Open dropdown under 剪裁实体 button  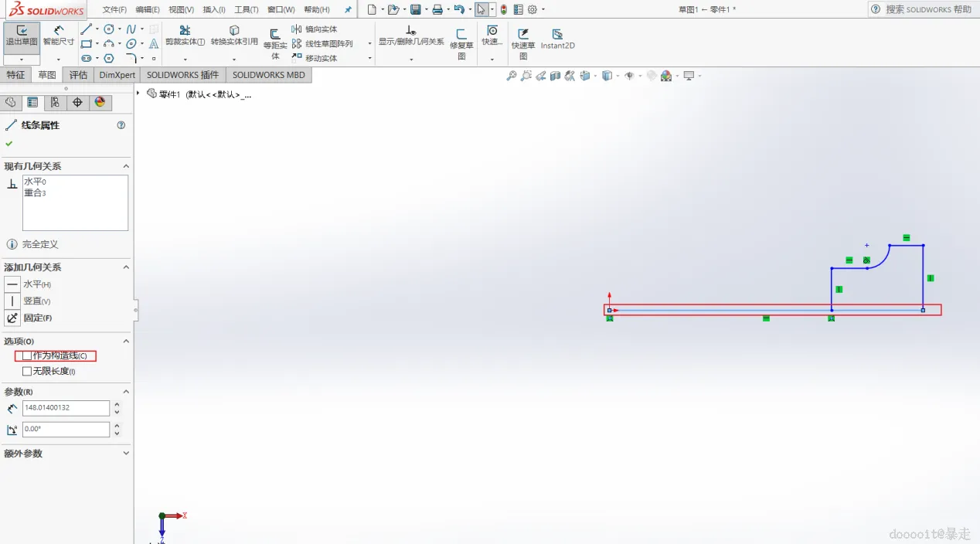pos(185,59)
